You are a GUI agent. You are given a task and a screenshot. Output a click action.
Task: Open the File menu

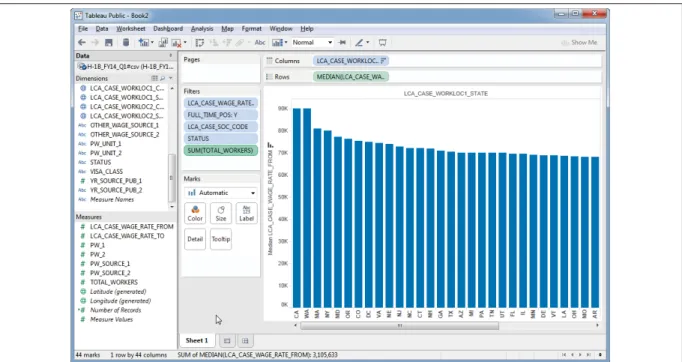(83, 29)
